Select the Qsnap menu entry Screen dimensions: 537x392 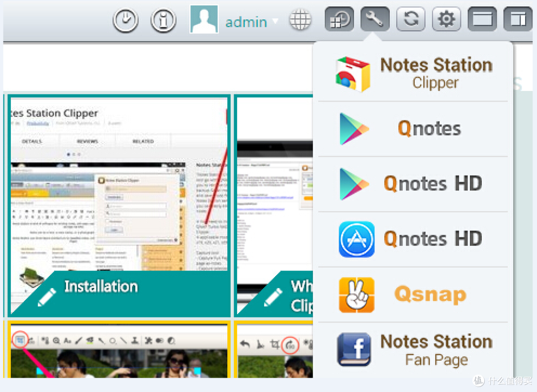(x=413, y=294)
